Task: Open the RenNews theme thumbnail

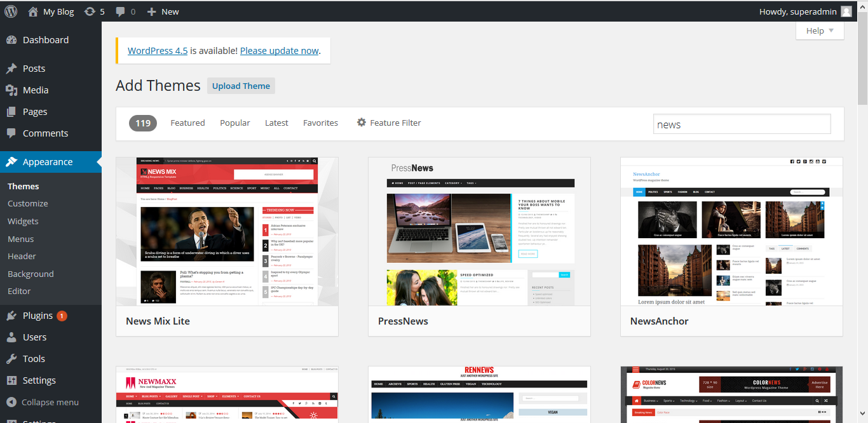Action: (480, 394)
